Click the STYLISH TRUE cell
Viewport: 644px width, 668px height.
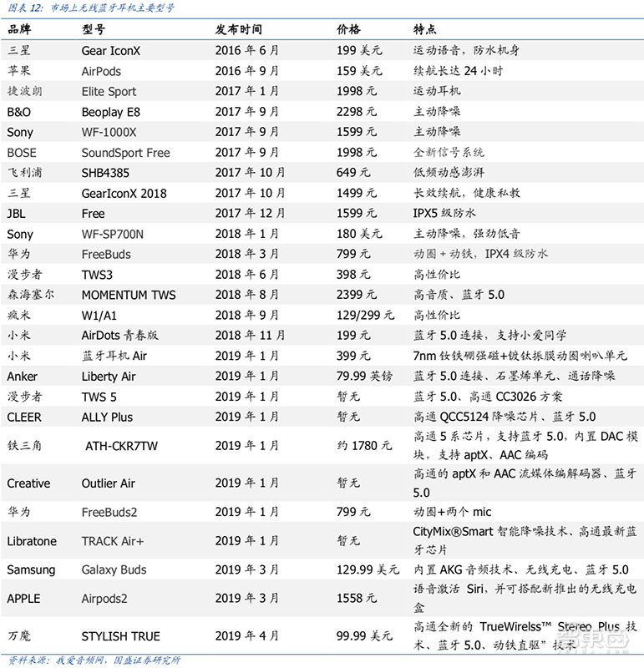(x=120, y=636)
